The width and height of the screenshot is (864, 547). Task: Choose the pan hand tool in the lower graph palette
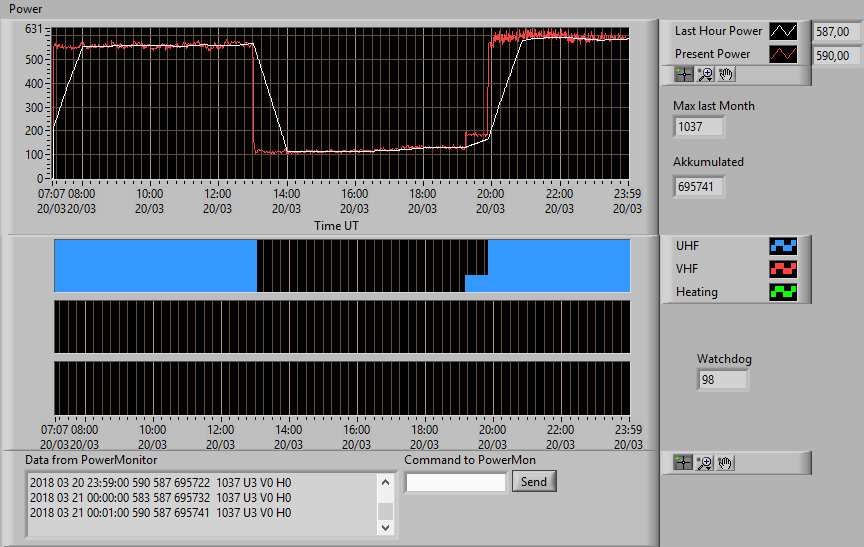725,463
